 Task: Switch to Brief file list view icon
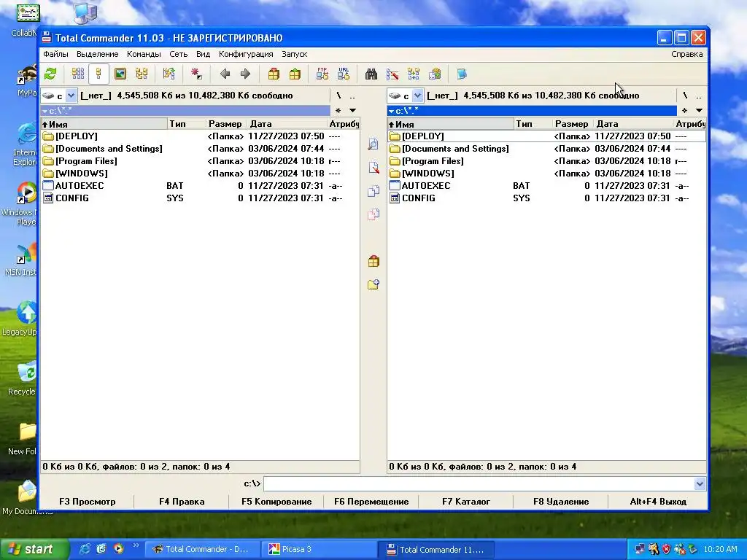click(x=77, y=74)
